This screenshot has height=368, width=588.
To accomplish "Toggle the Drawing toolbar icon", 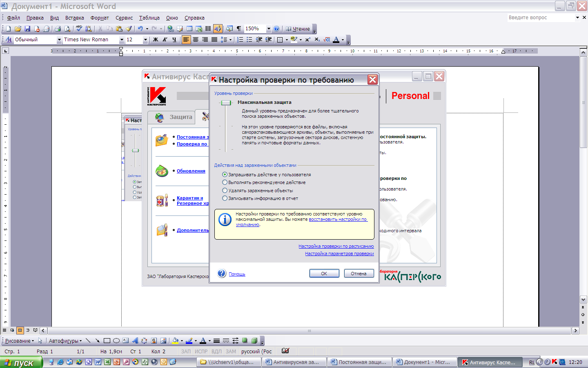I will (x=218, y=29).
